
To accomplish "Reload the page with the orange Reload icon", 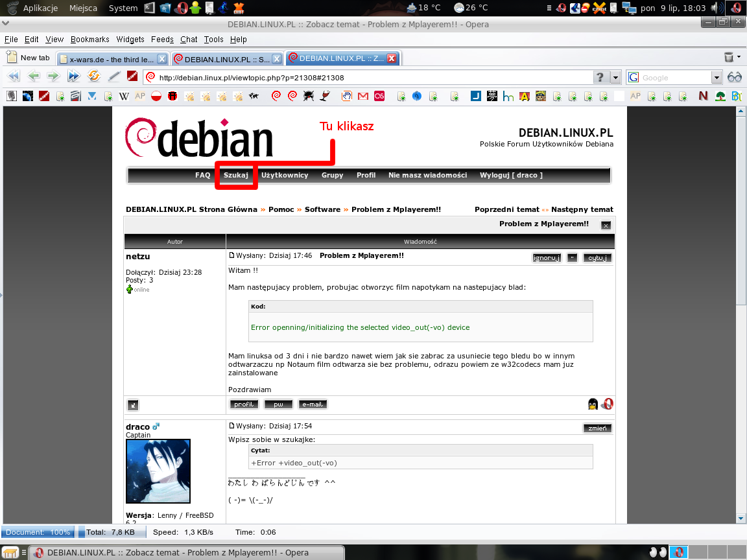I will click(x=94, y=76).
